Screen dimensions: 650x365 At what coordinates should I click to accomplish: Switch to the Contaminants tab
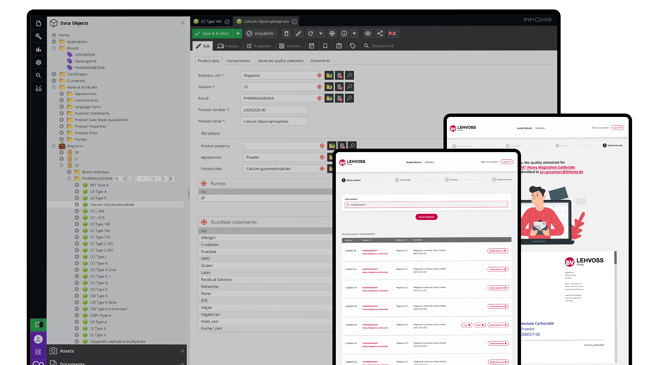(238, 61)
